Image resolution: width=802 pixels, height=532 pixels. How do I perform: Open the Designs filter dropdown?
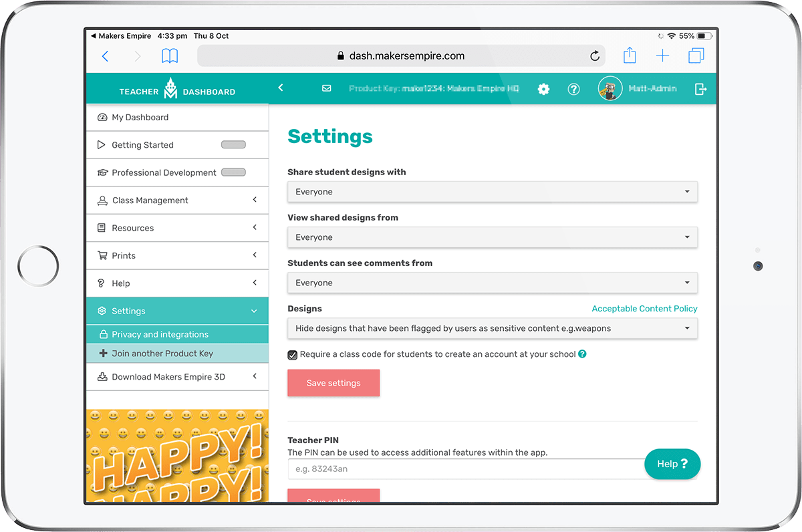coord(493,328)
